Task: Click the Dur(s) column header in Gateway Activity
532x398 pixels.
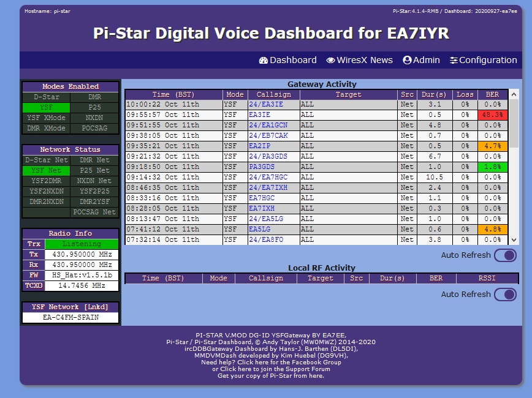Action: [434, 94]
